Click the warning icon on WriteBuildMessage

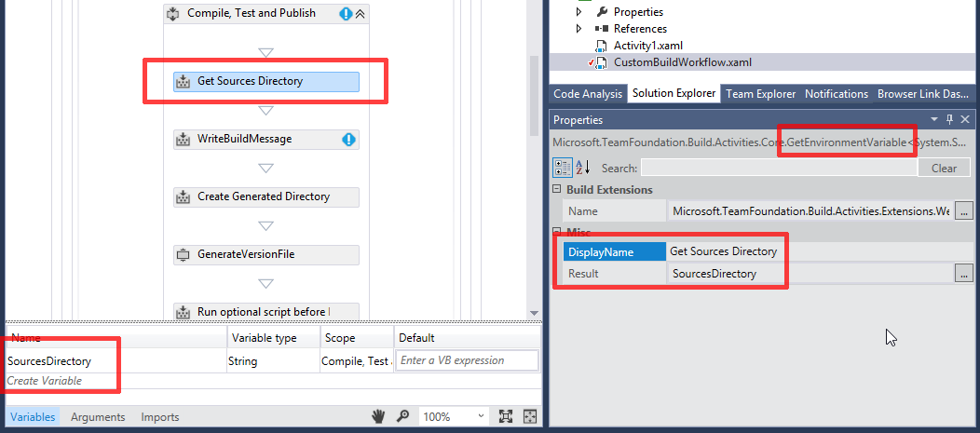click(348, 140)
